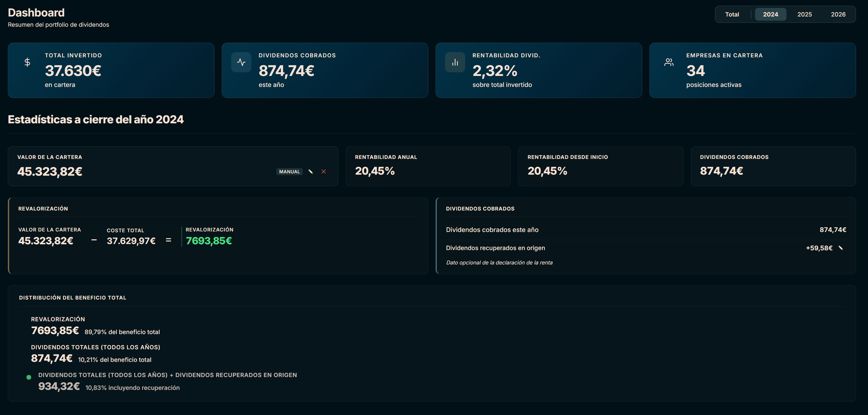Click 'Dividendos recuperados en origen' row label

[495, 248]
